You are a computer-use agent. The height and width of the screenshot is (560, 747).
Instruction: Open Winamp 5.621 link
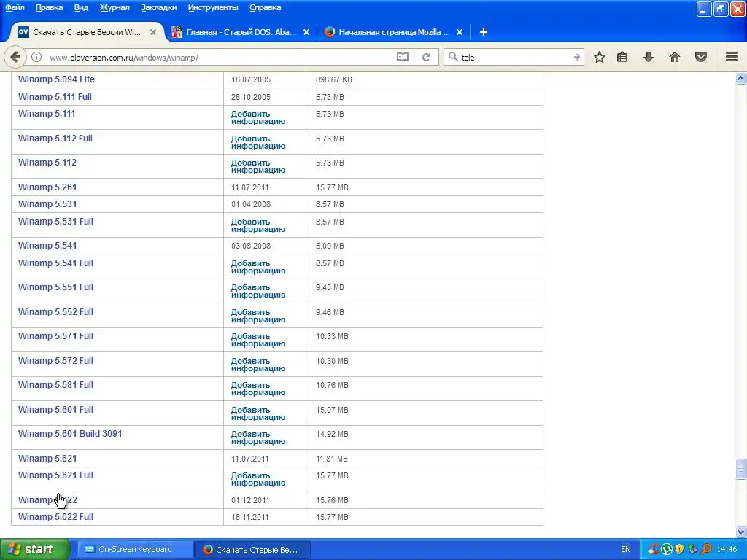pos(47,459)
